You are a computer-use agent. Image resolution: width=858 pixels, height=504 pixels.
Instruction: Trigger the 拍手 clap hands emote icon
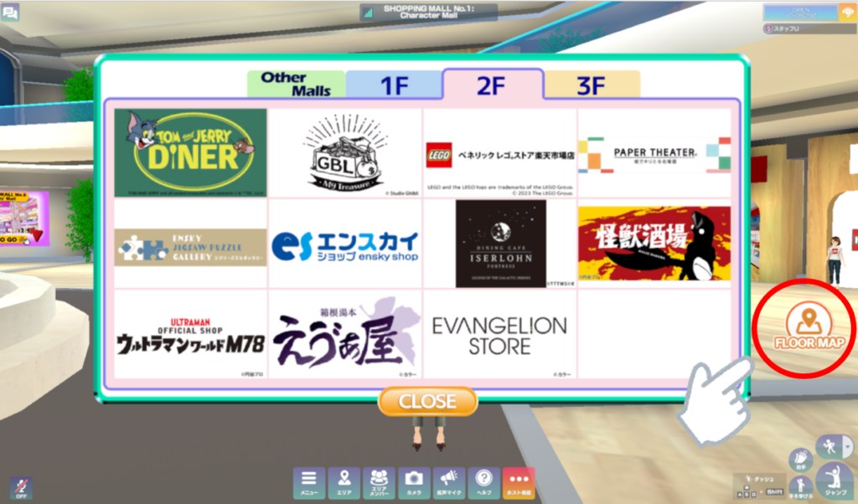[800, 459]
